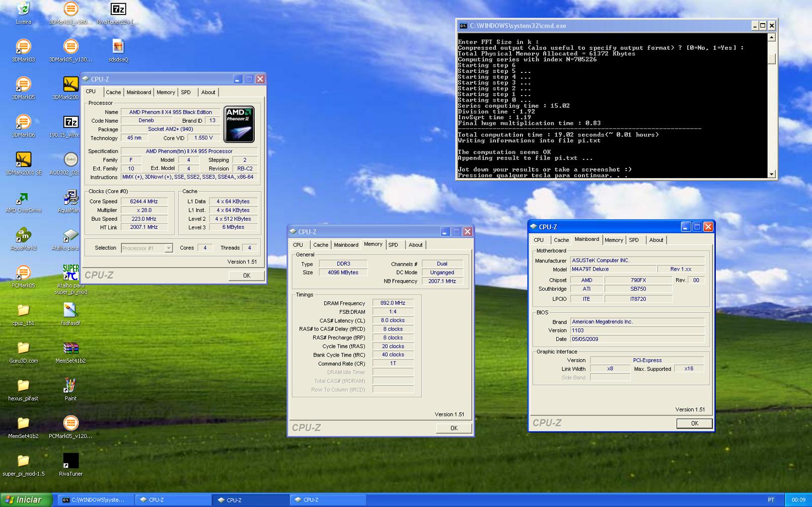Select About tab in CPU tab window
812x507 pixels.
[x=208, y=93]
